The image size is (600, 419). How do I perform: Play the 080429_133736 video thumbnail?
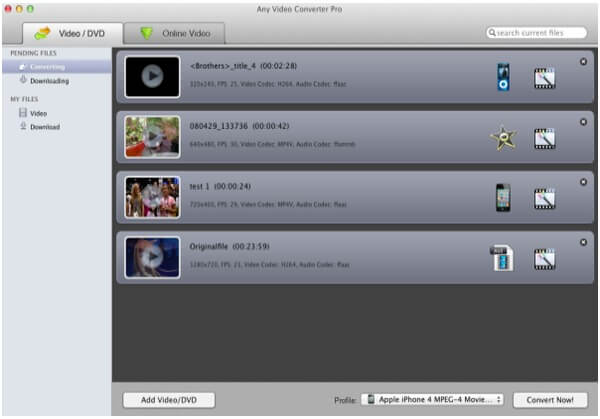[152, 137]
